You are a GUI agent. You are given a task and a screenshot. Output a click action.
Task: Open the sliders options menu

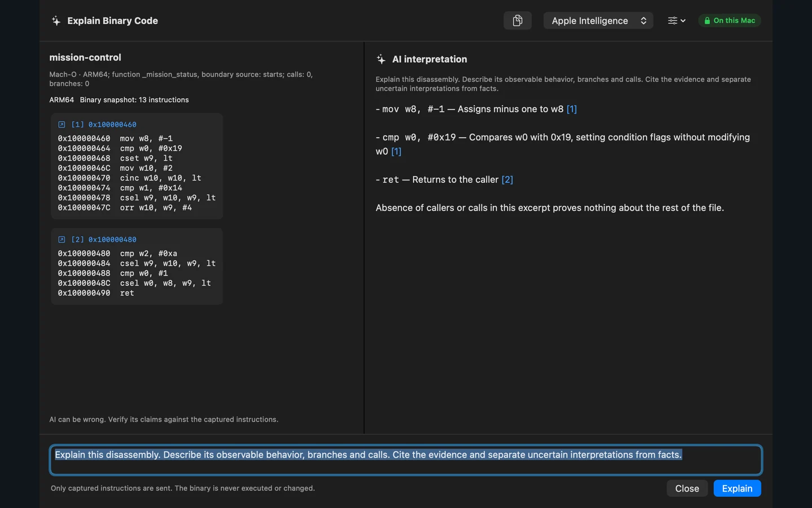coord(676,21)
